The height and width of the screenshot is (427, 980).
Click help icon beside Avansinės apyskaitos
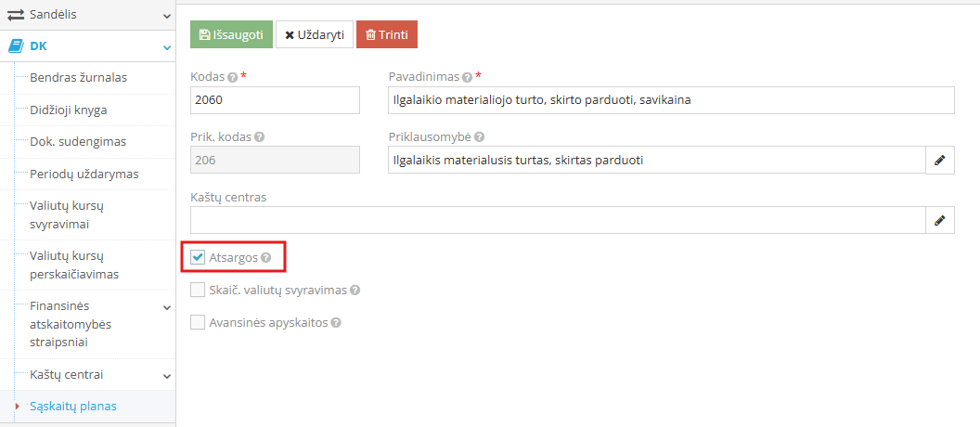pos(336,323)
